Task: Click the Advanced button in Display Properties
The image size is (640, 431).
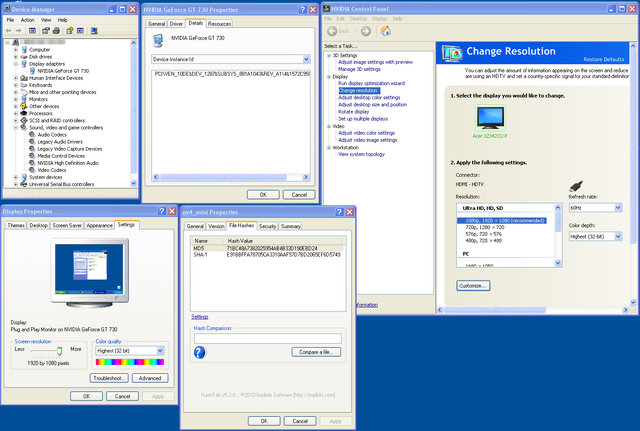Action: click(x=150, y=378)
